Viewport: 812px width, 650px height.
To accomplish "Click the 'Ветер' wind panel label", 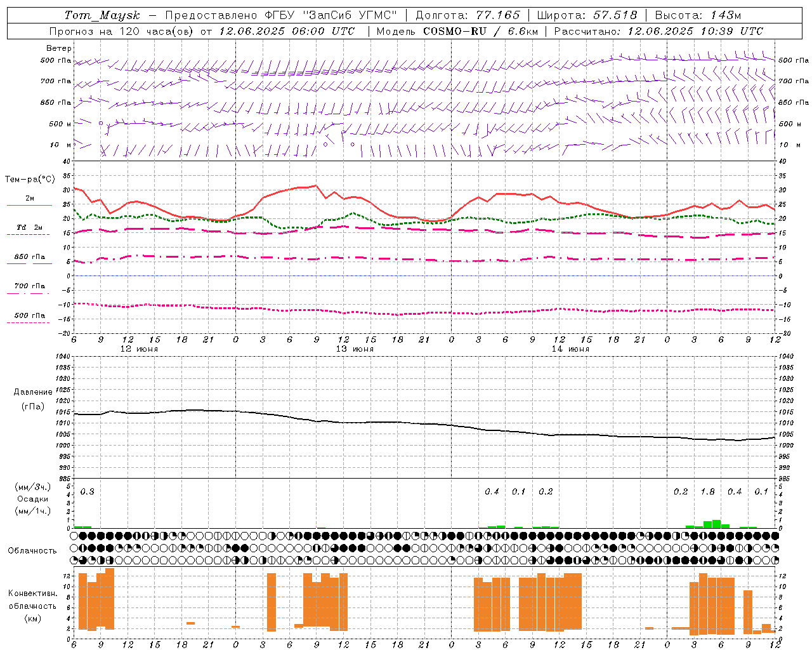I will [x=59, y=48].
